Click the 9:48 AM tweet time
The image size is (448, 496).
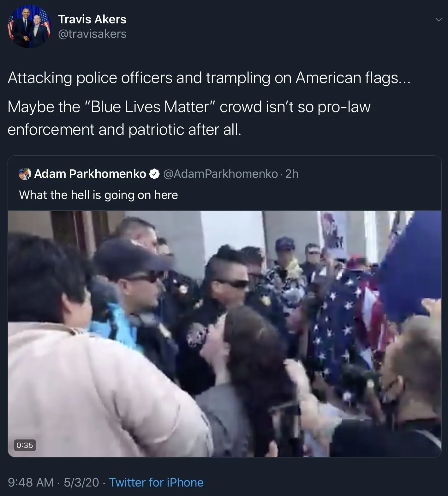pos(31,482)
